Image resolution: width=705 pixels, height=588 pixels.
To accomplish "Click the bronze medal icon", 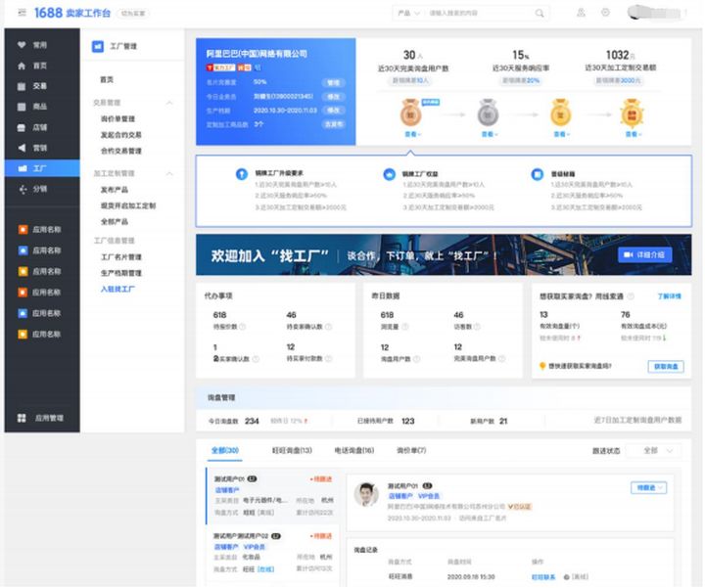I will [x=410, y=113].
